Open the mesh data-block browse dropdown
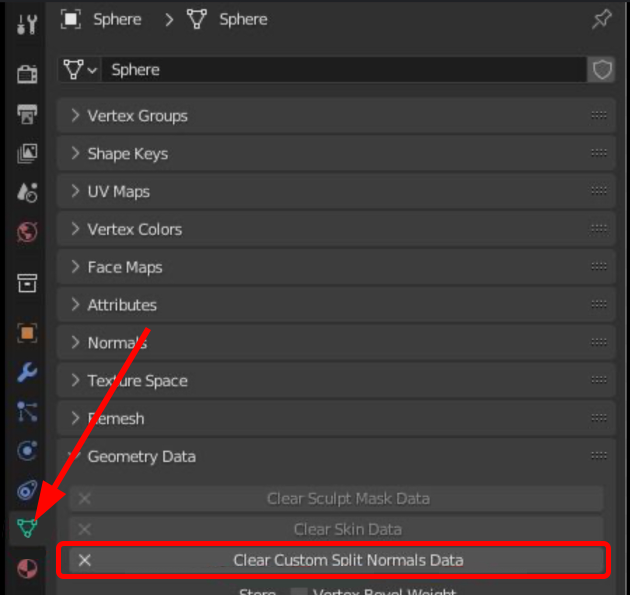Screen dimensions: 630x595 [x=79, y=70]
